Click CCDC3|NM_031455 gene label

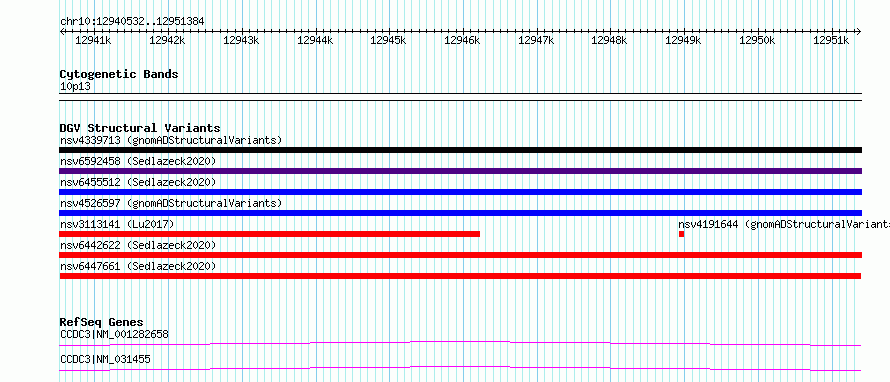[x=105, y=359]
